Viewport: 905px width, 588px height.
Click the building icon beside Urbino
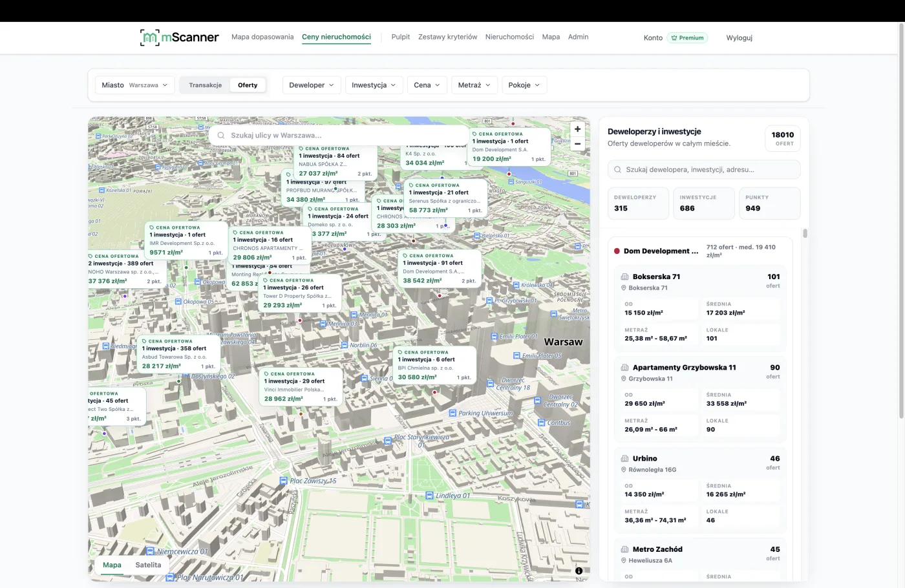click(x=624, y=458)
